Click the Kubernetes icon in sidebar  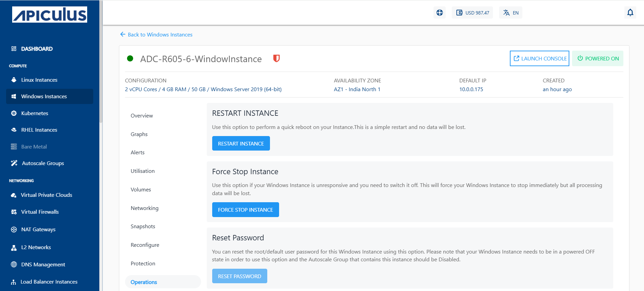14,113
